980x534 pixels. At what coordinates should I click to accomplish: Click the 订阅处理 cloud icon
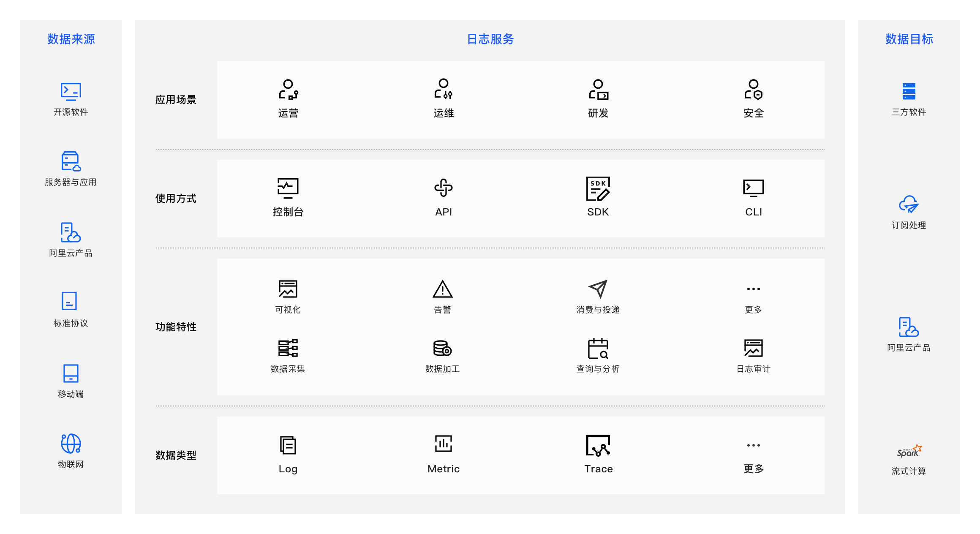(x=909, y=204)
